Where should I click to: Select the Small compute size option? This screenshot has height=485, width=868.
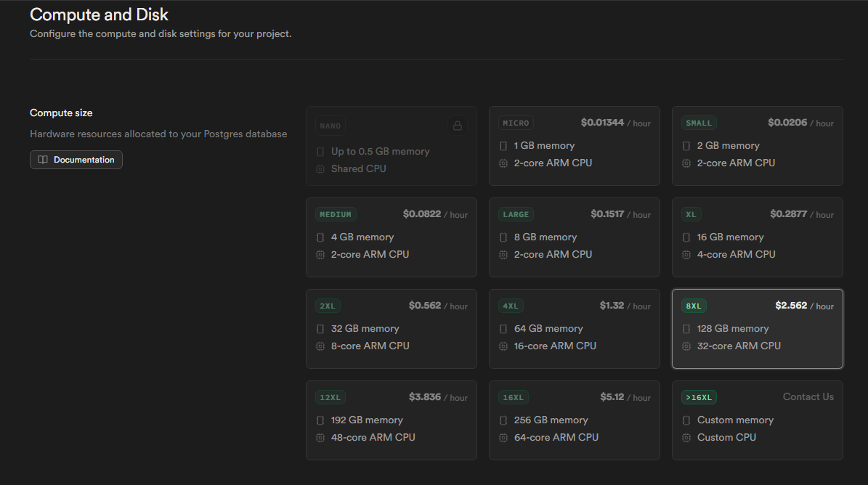pyautogui.click(x=757, y=146)
